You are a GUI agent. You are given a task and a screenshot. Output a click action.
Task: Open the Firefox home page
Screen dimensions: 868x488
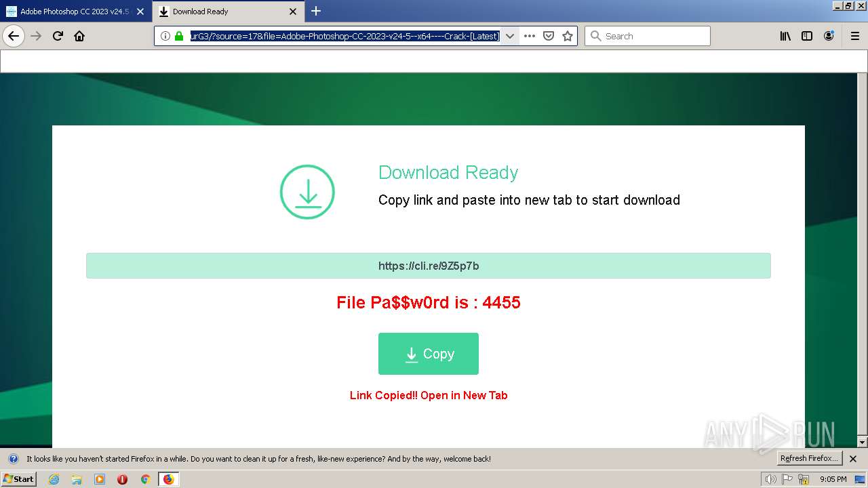coord(79,36)
